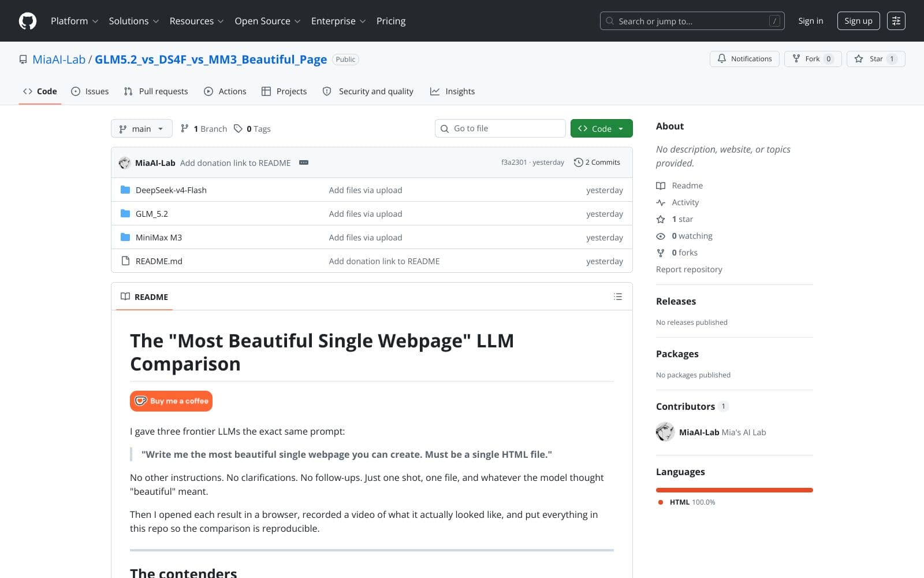Open the README.md file
The height and width of the screenshot is (578, 924).
[159, 261]
